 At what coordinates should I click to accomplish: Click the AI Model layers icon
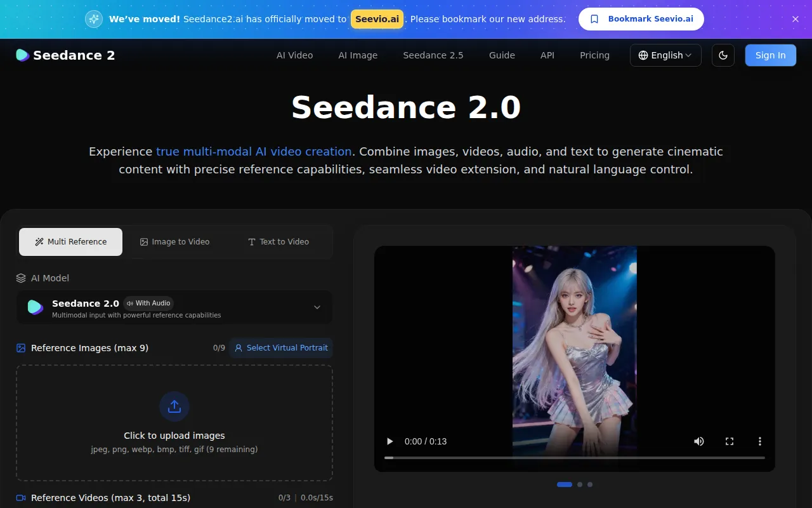click(x=21, y=278)
